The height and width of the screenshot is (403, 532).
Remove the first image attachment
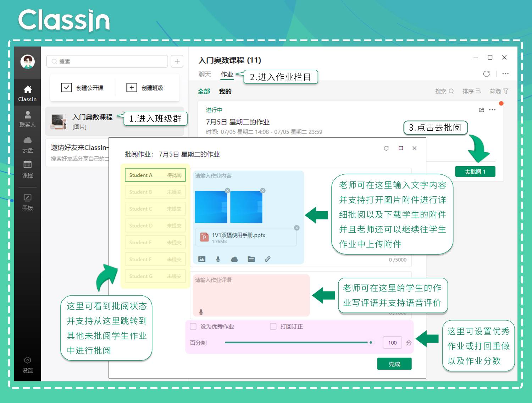[x=227, y=191]
